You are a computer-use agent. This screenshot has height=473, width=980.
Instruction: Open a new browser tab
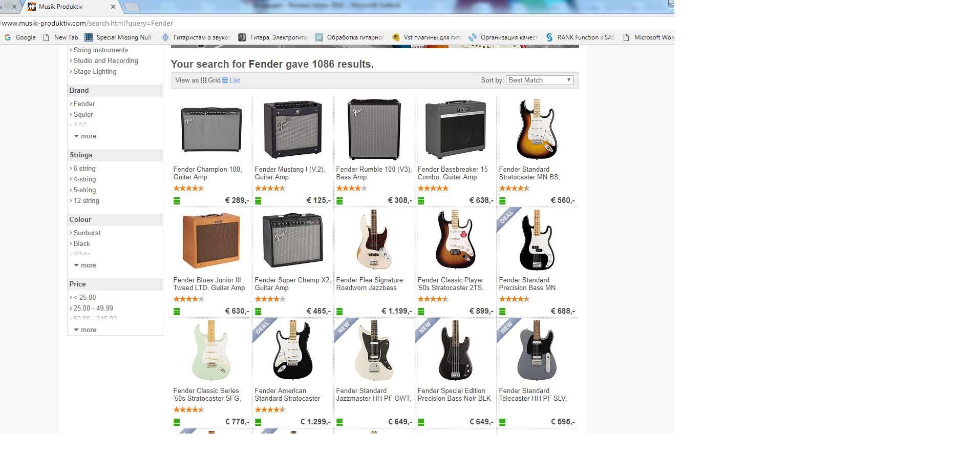pyautogui.click(x=132, y=7)
